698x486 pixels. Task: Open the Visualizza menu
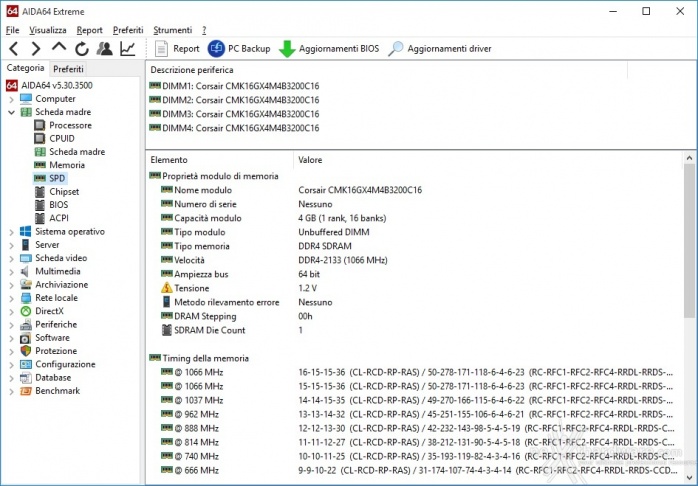(48, 30)
